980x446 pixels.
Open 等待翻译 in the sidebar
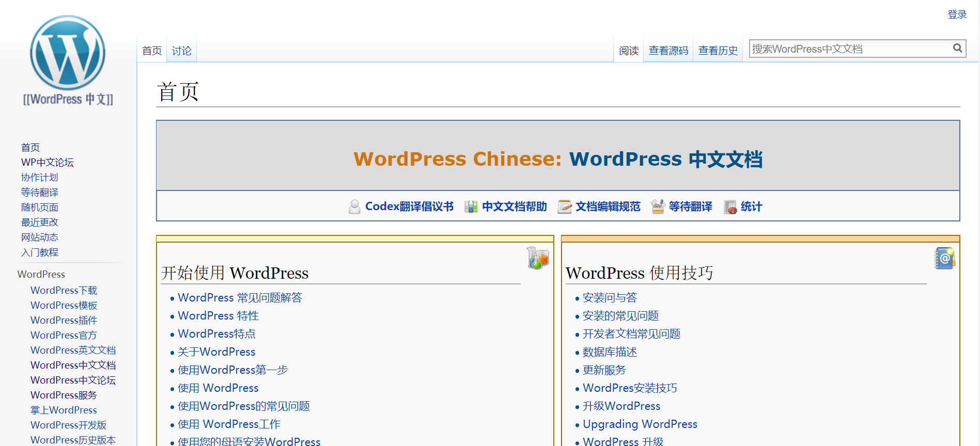(x=40, y=193)
